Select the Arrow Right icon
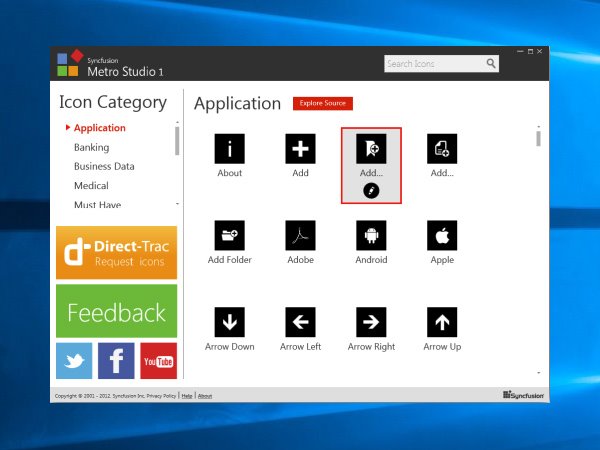The image size is (600, 450). (371, 322)
